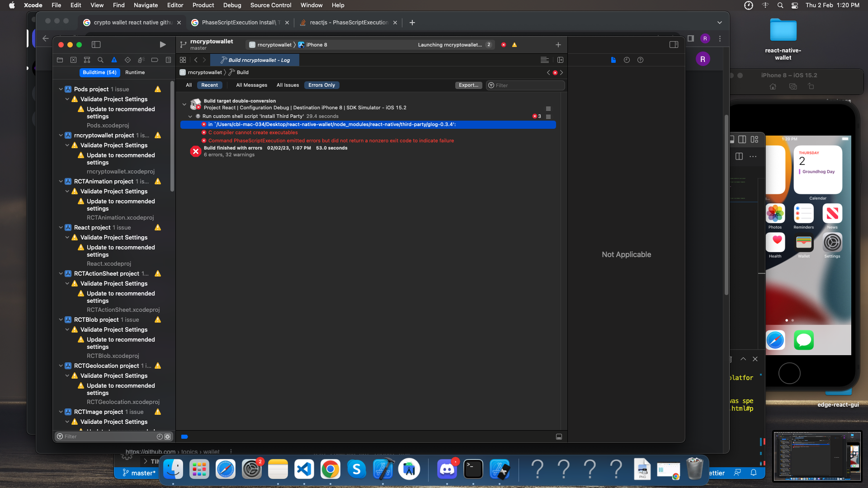The width and height of the screenshot is (868, 488).
Task: Hide the inspectors panel on right
Action: pos(674,45)
